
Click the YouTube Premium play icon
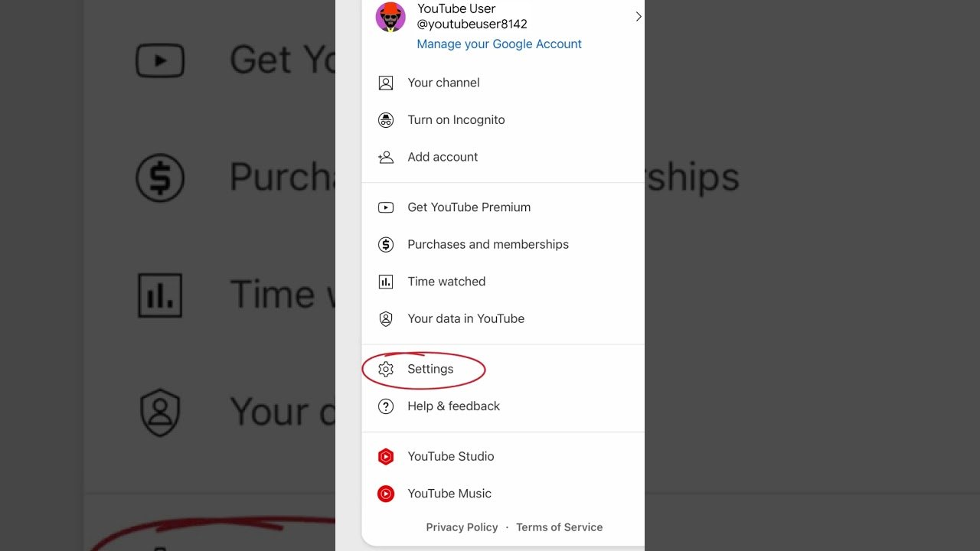pos(386,207)
